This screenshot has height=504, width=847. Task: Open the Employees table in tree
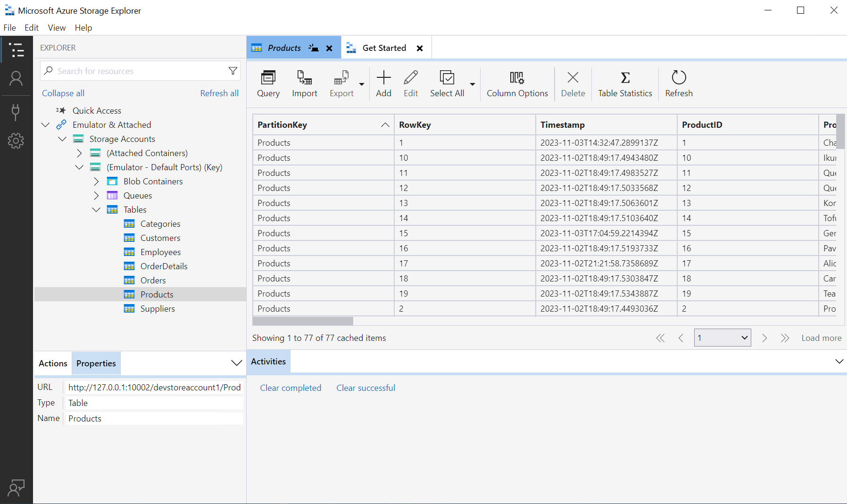point(160,252)
